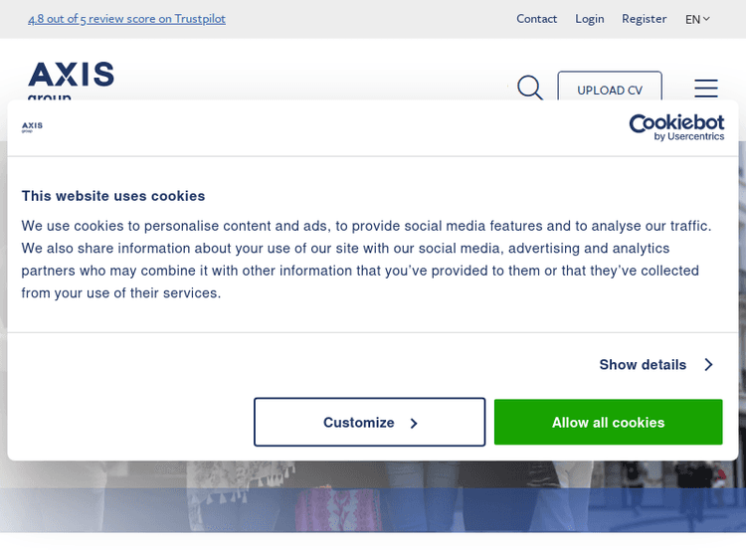Image resolution: width=746 pixels, height=560 pixels.
Task: Expand the EN language selector
Action: pyautogui.click(x=697, y=19)
